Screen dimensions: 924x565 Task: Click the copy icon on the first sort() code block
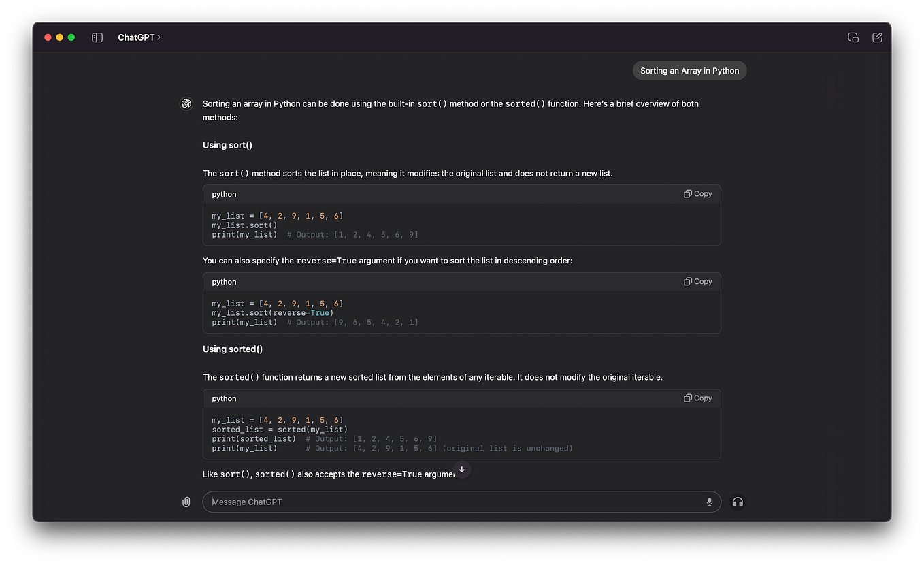(x=697, y=193)
